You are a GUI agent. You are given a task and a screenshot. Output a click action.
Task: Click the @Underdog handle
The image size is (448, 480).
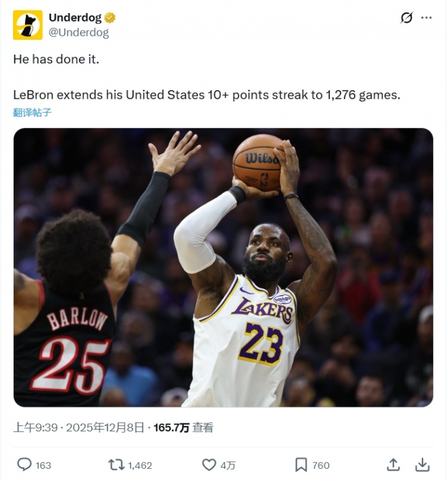pyautogui.click(x=79, y=32)
